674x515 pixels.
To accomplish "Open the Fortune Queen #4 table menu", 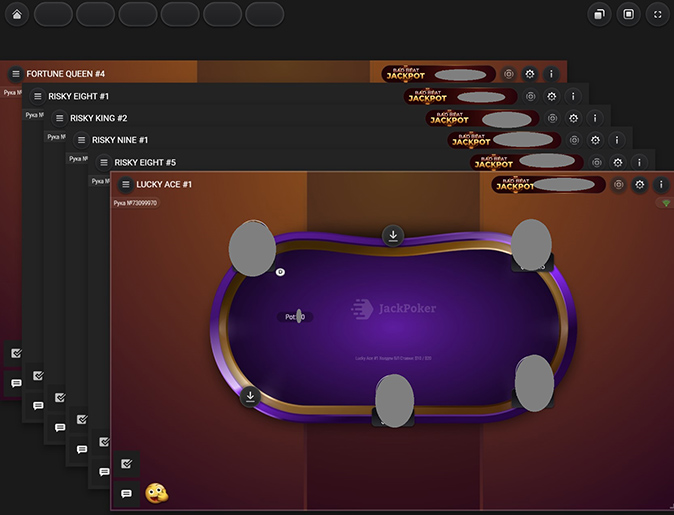I will 16,74.
